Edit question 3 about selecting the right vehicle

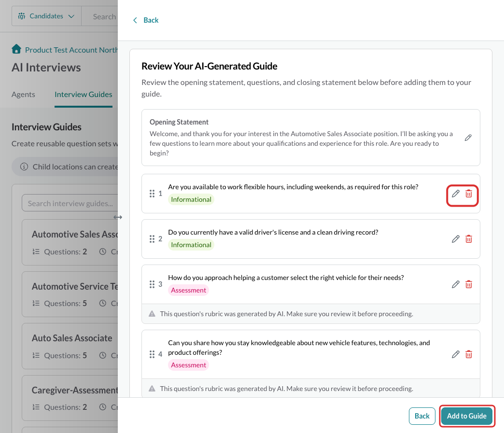(x=455, y=284)
